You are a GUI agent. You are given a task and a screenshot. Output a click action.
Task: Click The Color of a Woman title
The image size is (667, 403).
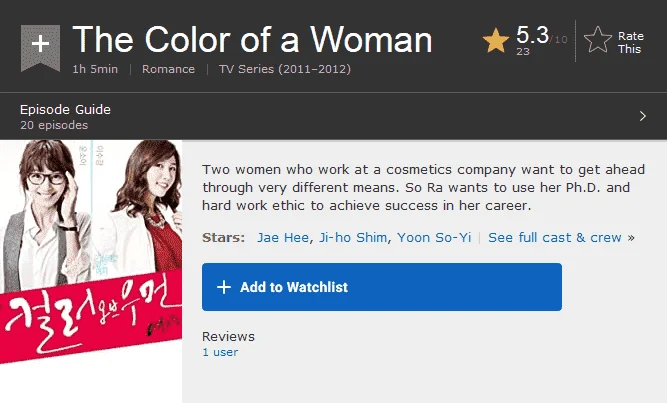[252, 40]
